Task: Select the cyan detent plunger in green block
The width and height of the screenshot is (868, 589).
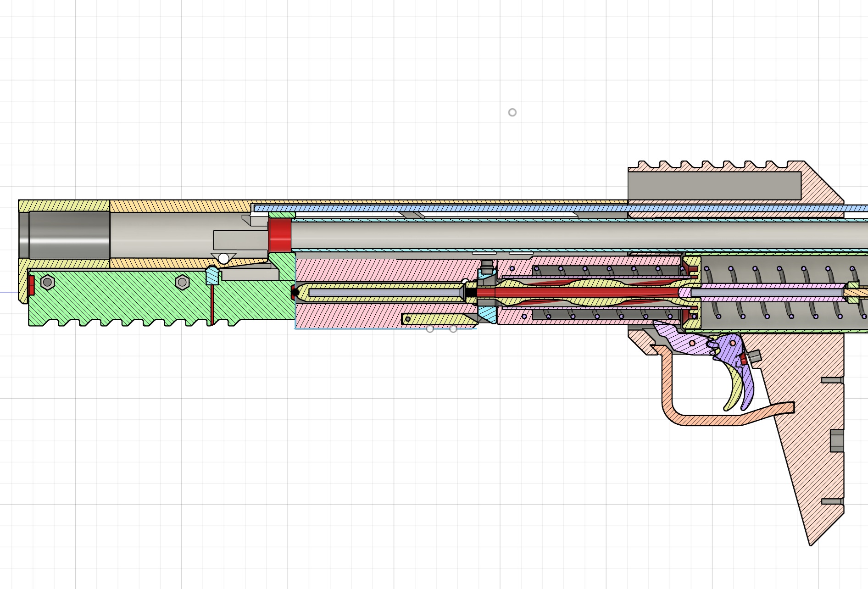Action: pos(212,275)
